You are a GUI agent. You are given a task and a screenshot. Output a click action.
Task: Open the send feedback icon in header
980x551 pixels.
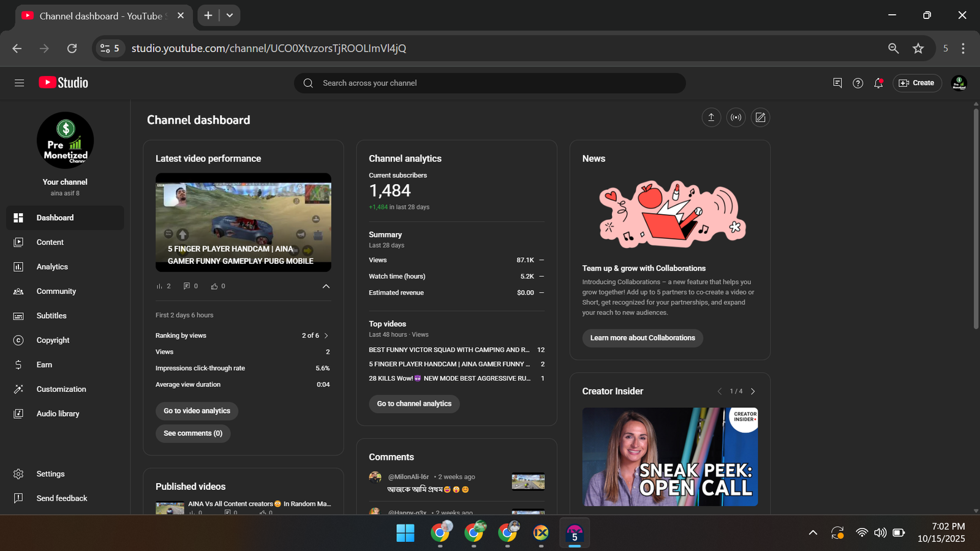coord(837,83)
